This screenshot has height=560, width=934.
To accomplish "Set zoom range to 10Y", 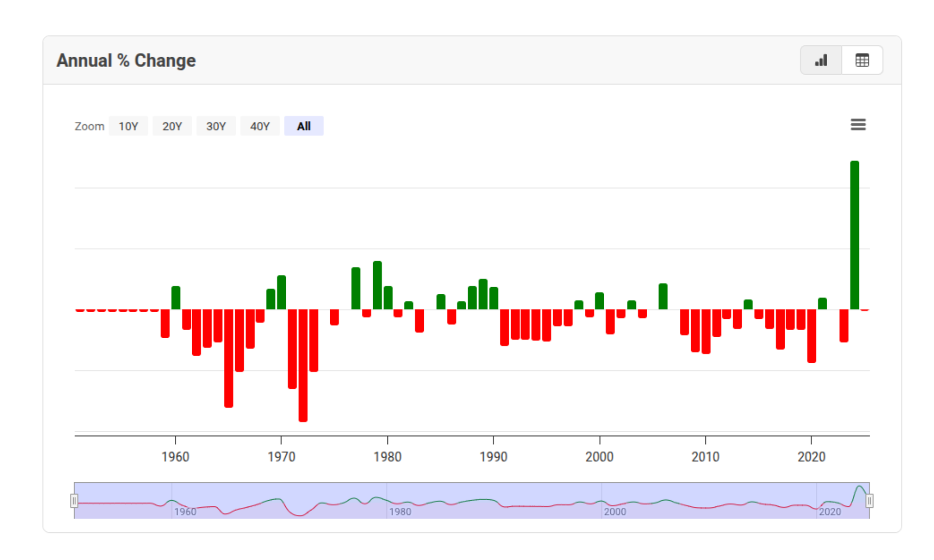I will click(128, 126).
